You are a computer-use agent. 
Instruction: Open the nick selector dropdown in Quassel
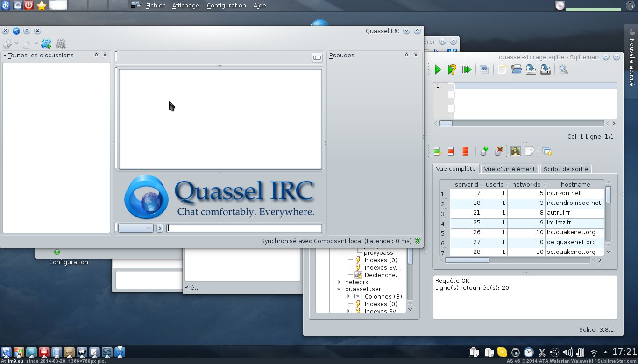(x=136, y=228)
